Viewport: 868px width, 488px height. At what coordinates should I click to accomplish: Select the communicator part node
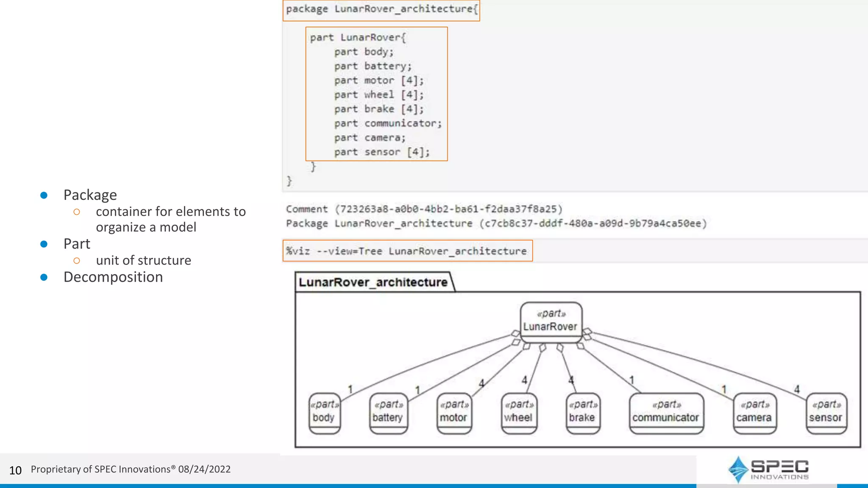point(666,413)
